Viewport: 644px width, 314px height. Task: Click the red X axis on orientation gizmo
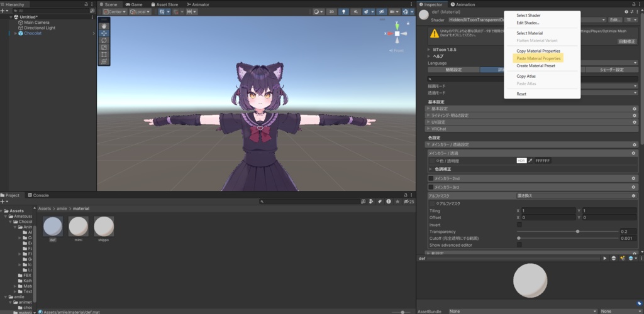tap(389, 34)
